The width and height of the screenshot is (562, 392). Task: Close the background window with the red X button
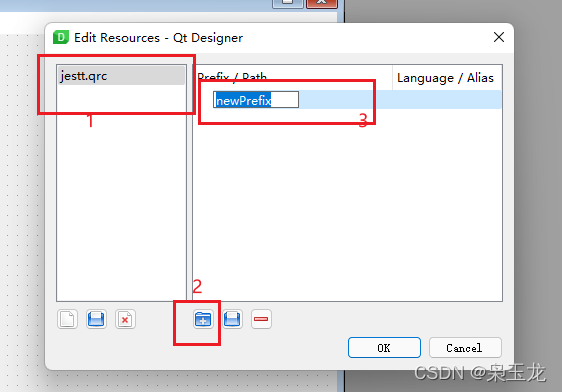[x=322, y=3]
